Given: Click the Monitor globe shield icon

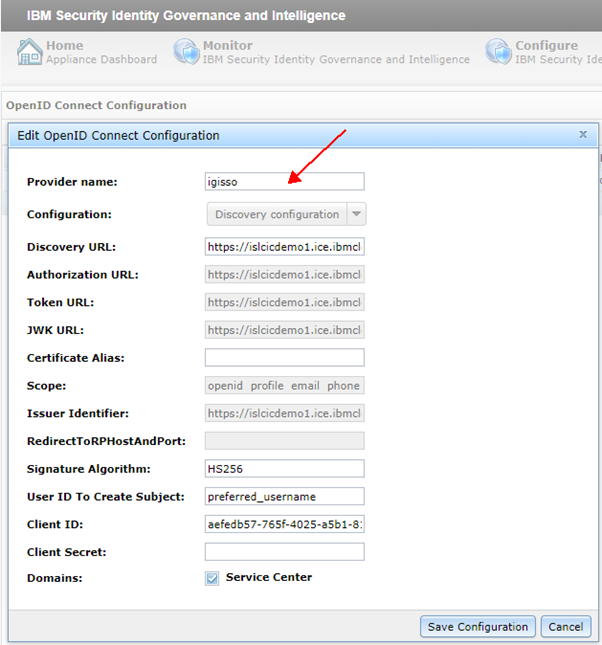Looking at the screenshot, I should (x=186, y=52).
